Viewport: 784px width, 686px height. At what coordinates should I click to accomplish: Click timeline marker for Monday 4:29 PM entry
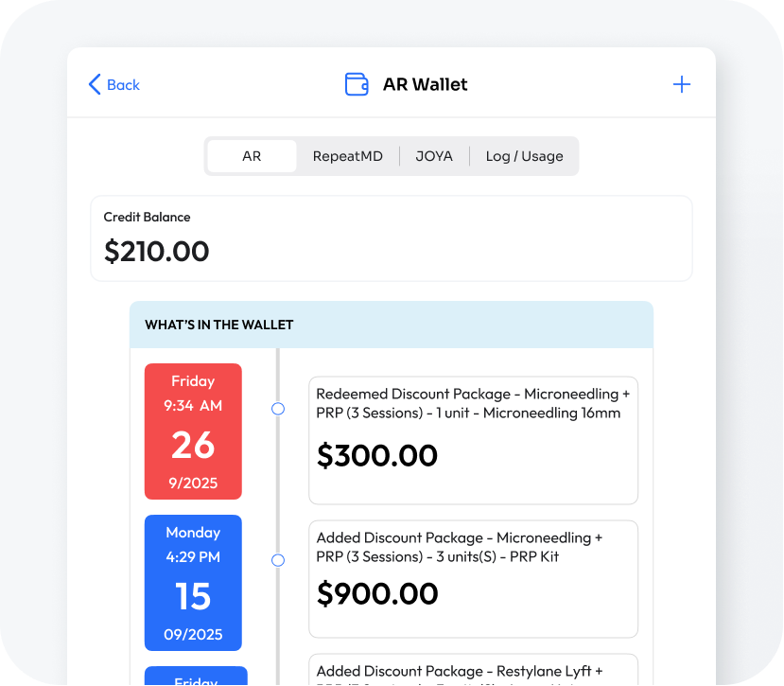(278, 560)
